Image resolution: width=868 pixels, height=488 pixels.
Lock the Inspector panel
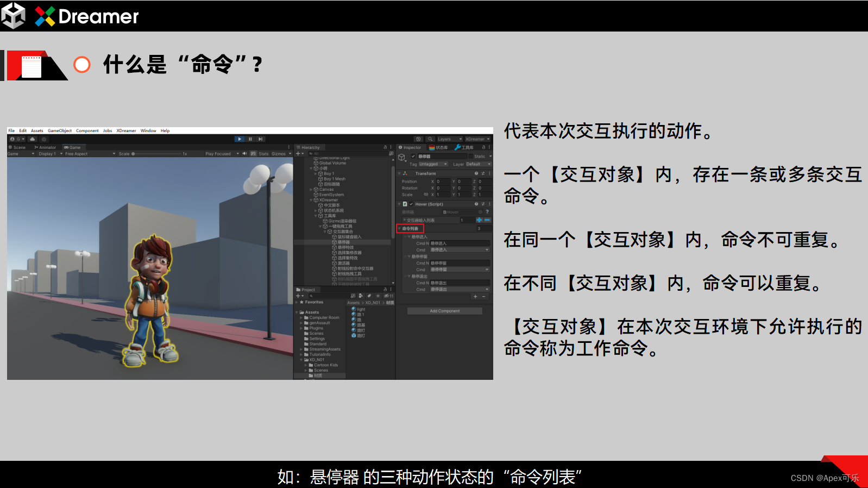click(484, 147)
